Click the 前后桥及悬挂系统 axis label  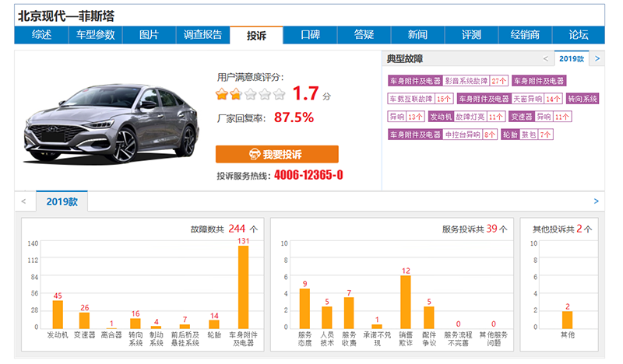click(x=185, y=339)
